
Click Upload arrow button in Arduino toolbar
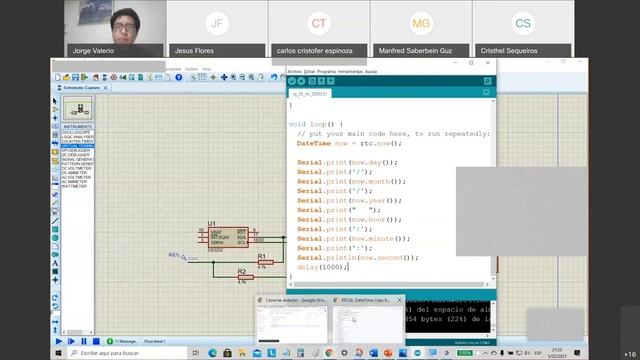pyautogui.click(x=301, y=81)
